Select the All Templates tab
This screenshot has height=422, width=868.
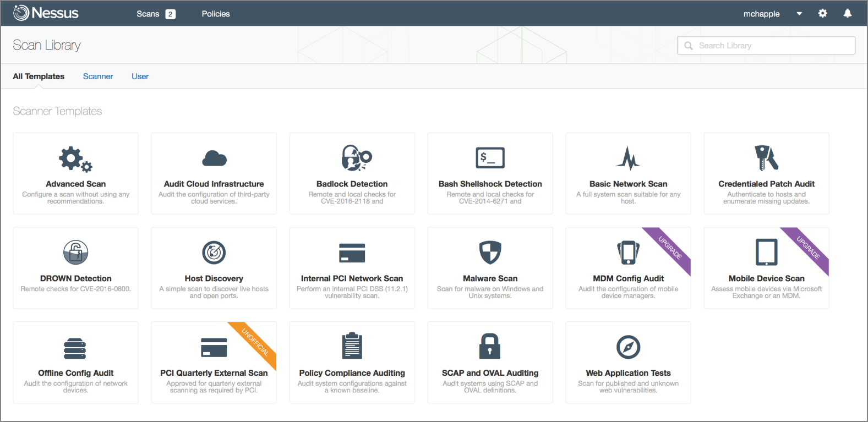coord(39,76)
